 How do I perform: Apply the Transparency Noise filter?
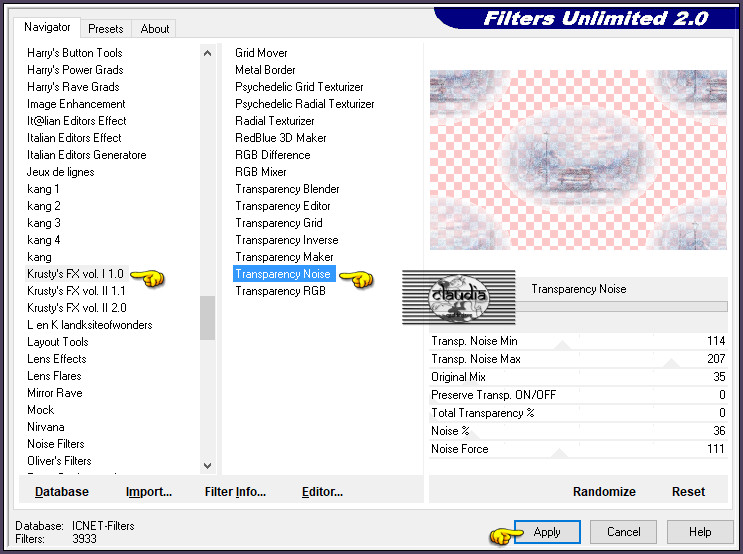[547, 532]
